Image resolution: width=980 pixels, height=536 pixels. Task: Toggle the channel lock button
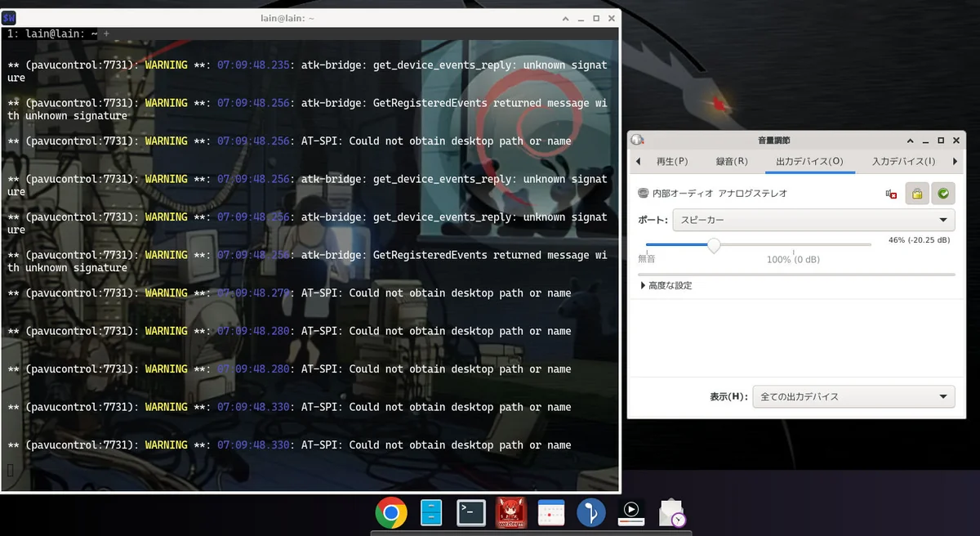[917, 194]
